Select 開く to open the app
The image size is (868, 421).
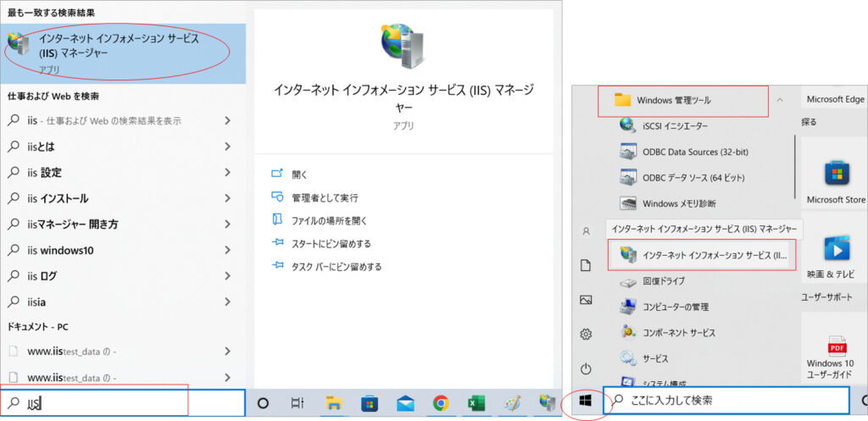[x=299, y=174]
